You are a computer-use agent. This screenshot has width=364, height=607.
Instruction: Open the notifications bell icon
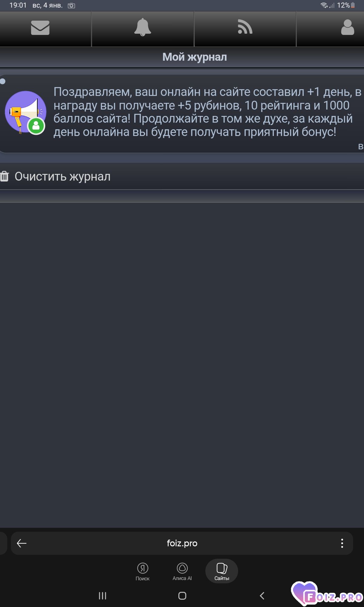[x=143, y=27]
